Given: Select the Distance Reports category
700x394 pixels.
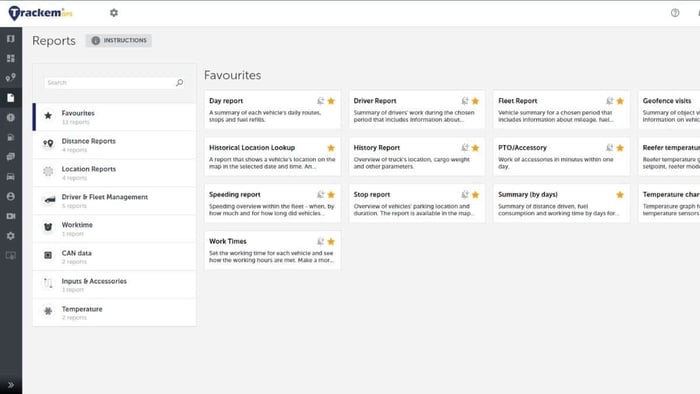Looking at the screenshot, I should (114, 145).
